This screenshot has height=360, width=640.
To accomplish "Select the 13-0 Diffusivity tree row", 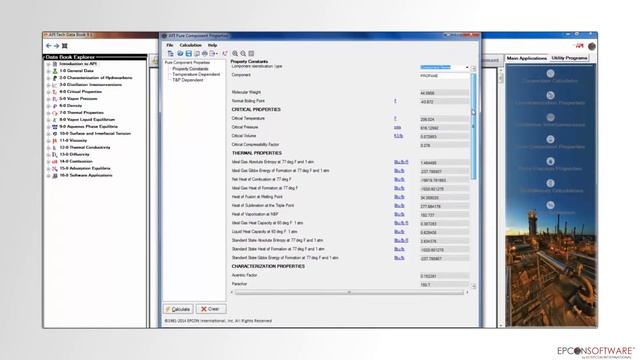I will click(74, 155).
